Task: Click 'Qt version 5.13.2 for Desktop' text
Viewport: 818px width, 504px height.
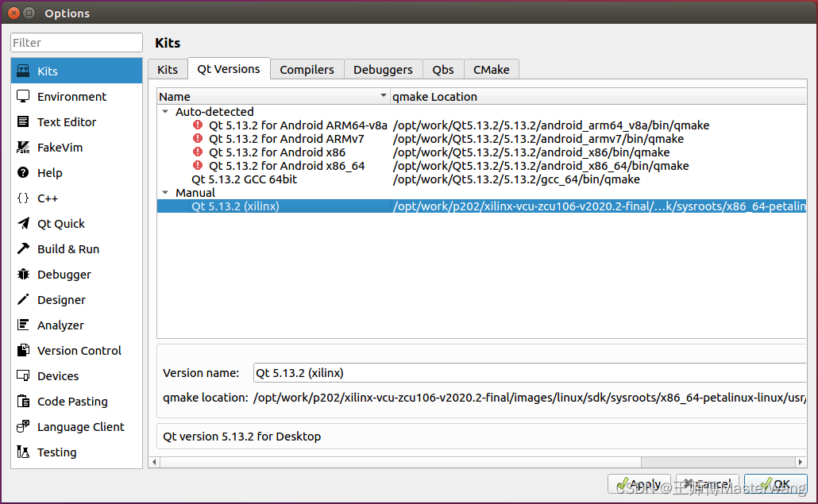Action: point(241,437)
